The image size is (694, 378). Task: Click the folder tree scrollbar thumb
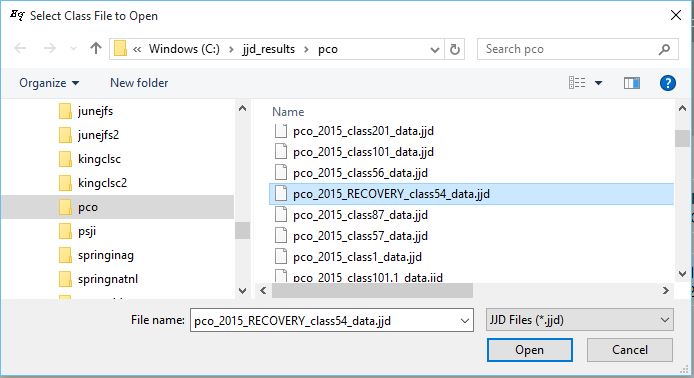pos(242,230)
